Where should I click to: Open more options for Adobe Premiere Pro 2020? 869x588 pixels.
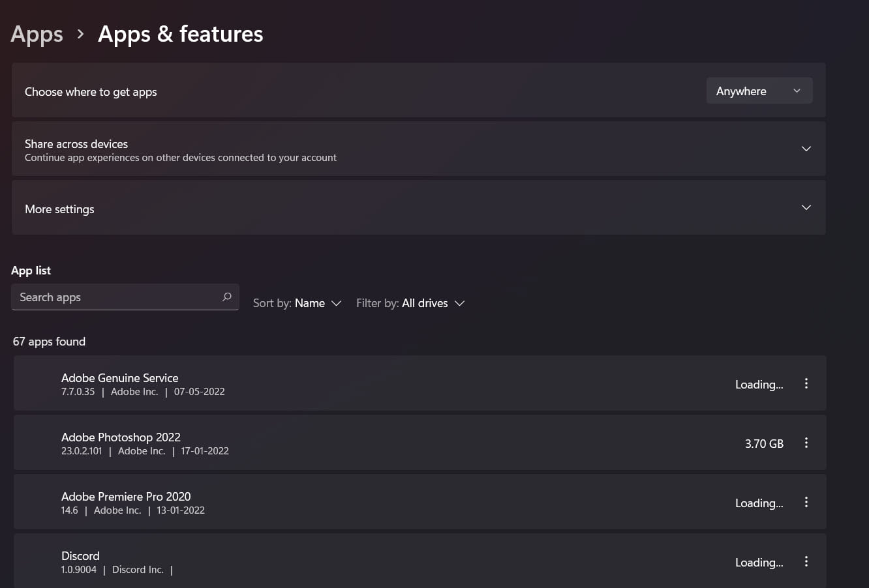coord(806,502)
